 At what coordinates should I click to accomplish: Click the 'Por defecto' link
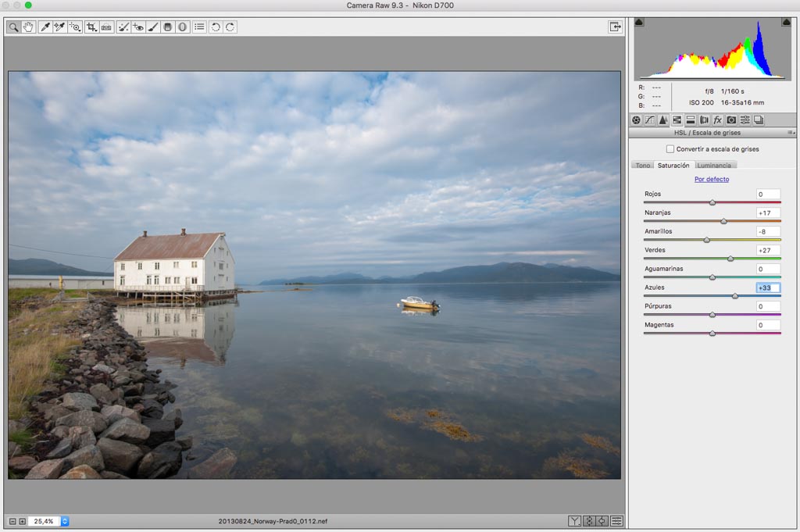pyautogui.click(x=711, y=179)
